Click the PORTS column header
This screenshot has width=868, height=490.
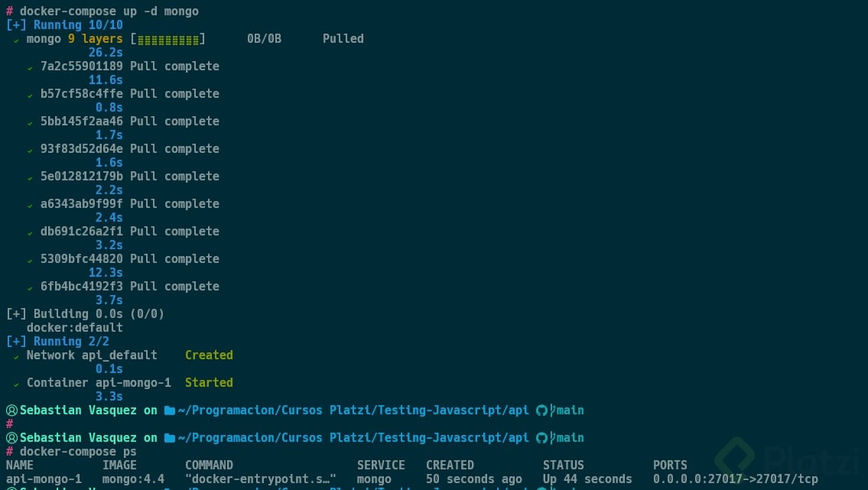pos(670,466)
